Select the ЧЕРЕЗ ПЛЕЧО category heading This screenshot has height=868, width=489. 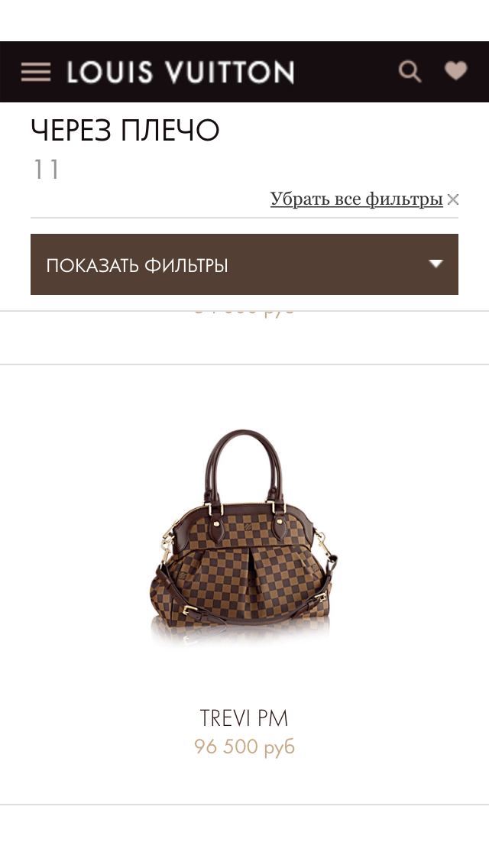coord(125,131)
